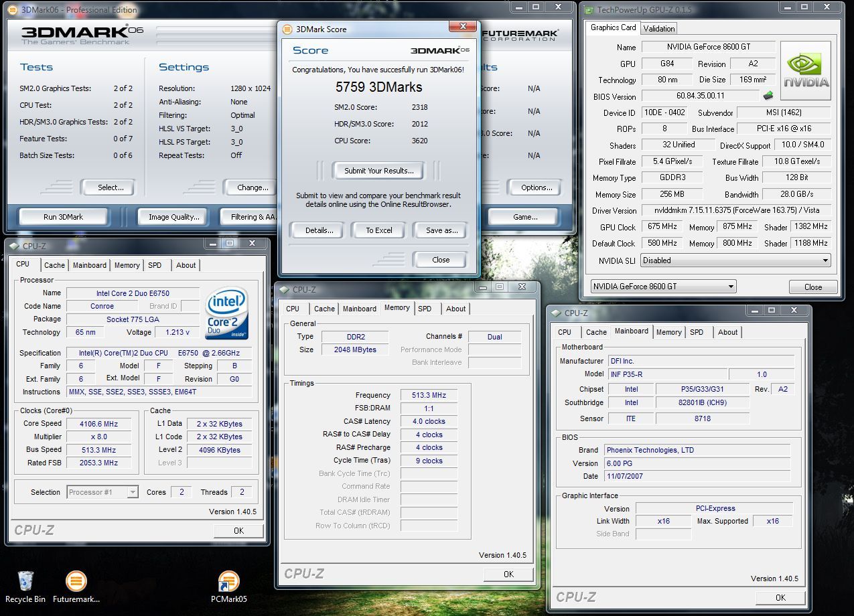
Task: Click the NVIDIA logo in GPU-Z
Action: click(x=806, y=71)
